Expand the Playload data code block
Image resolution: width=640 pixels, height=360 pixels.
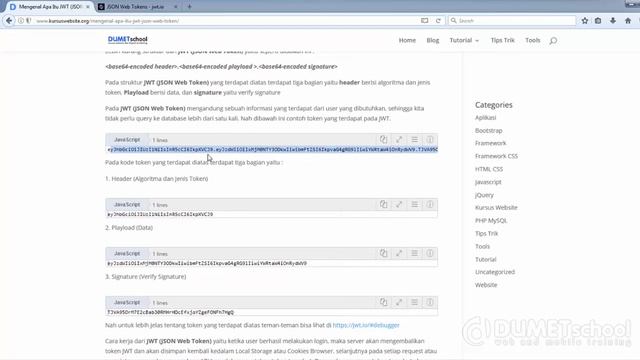coord(399,253)
